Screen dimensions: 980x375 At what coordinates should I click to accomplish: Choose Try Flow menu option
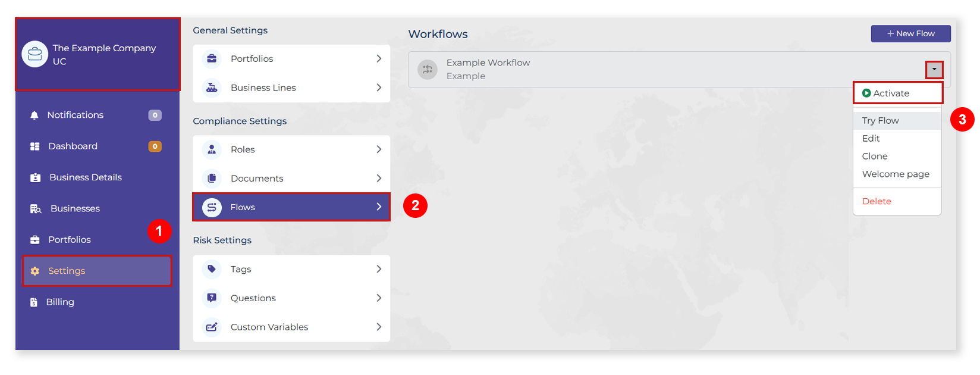tap(897, 120)
